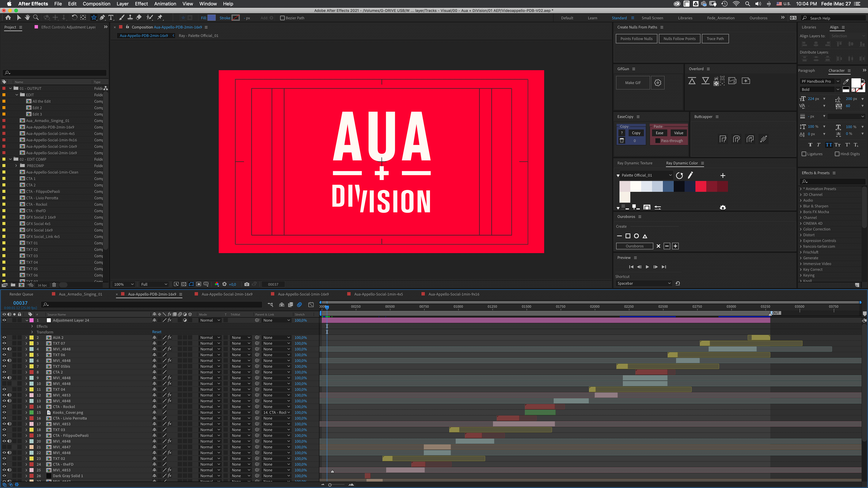Select the Zoom magnifier tool

[x=36, y=18]
